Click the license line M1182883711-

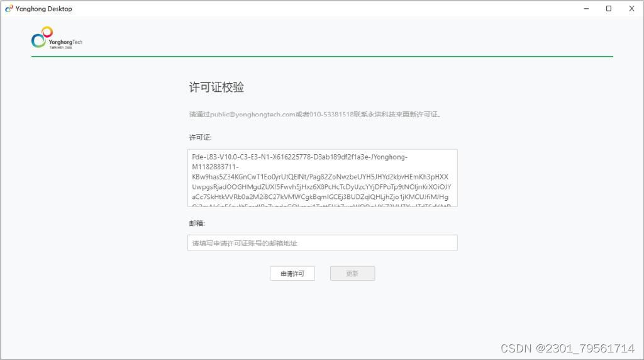pos(215,167)
